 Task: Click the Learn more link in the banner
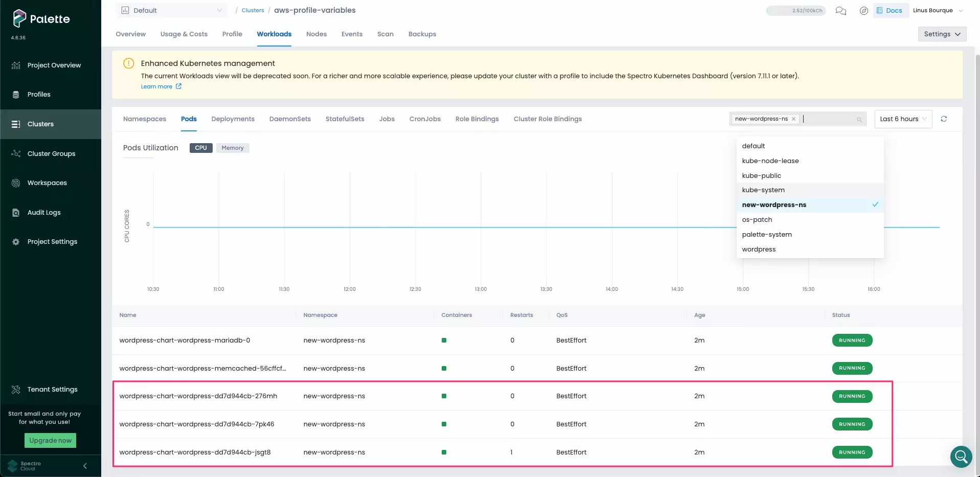pyautogui.click(x=157, y=86)
